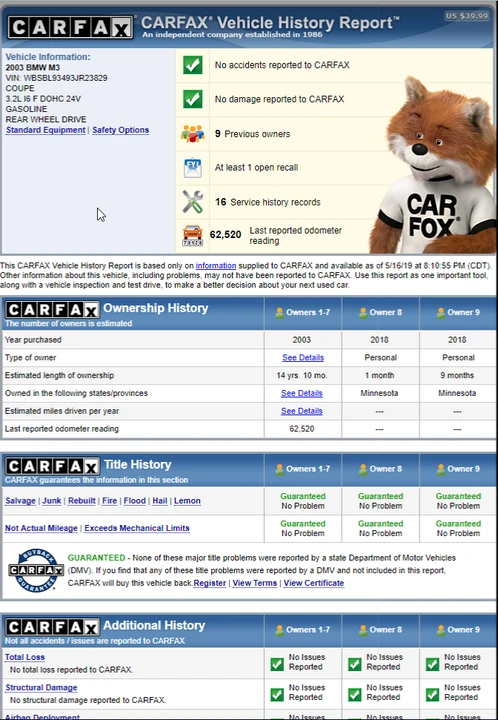Click the 62,520 odometer value in summary
The width and height of the screenshot is (498, 720).
[x=225, y=235]
